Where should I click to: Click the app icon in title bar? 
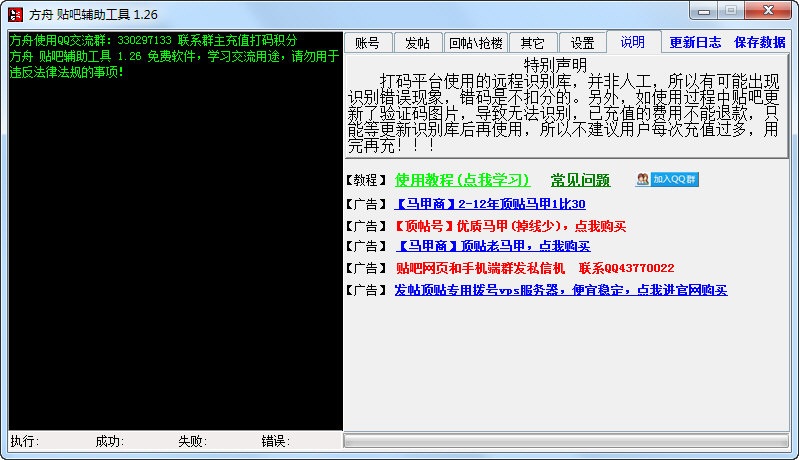point(15,15)
